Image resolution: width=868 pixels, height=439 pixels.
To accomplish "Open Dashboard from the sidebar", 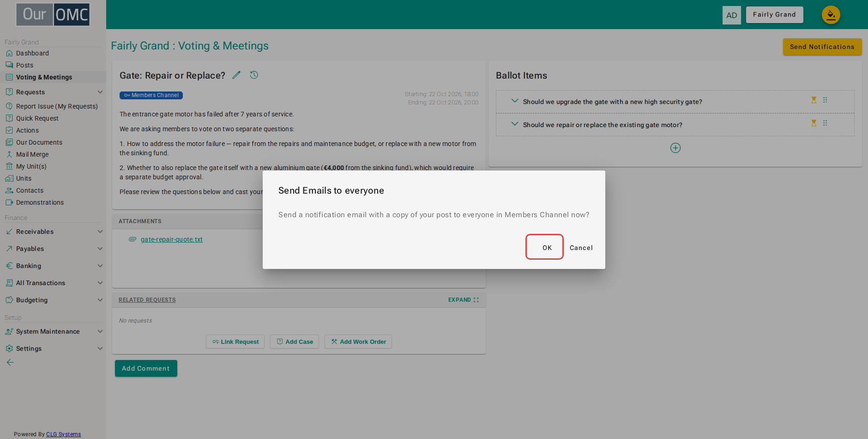I will click(32, 53).
